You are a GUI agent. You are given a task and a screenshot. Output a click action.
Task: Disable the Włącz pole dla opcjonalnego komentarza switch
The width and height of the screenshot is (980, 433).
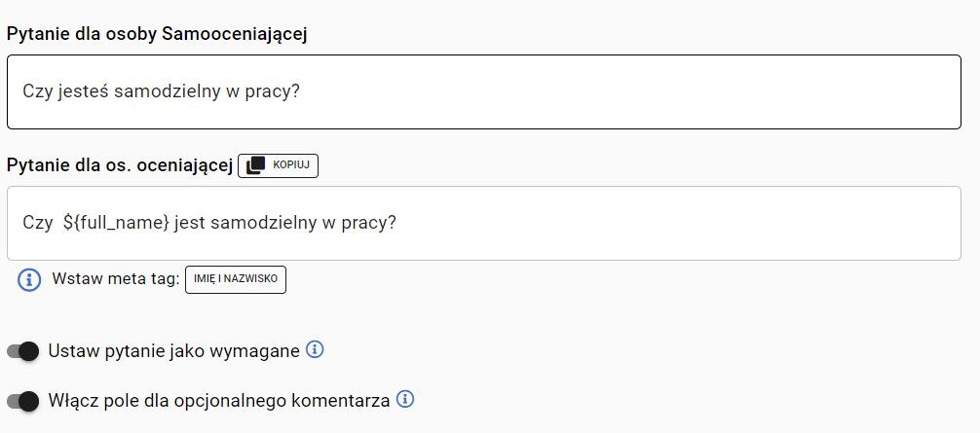pos(23,401)
